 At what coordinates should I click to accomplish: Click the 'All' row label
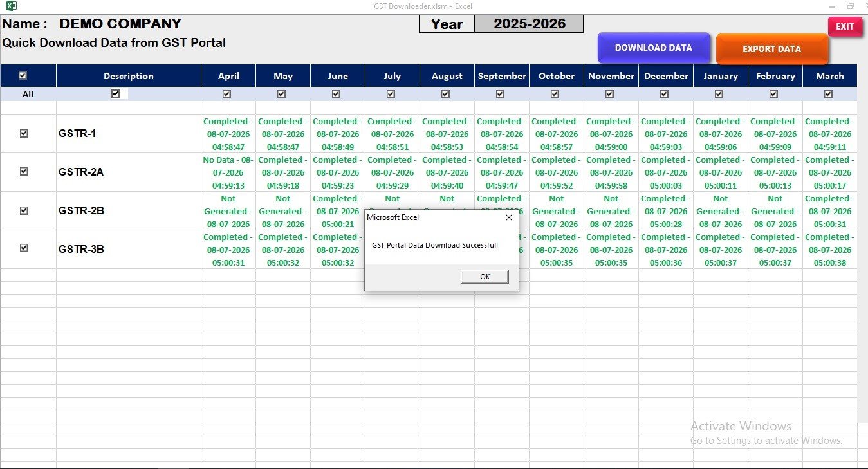click(x=28, y=94)
